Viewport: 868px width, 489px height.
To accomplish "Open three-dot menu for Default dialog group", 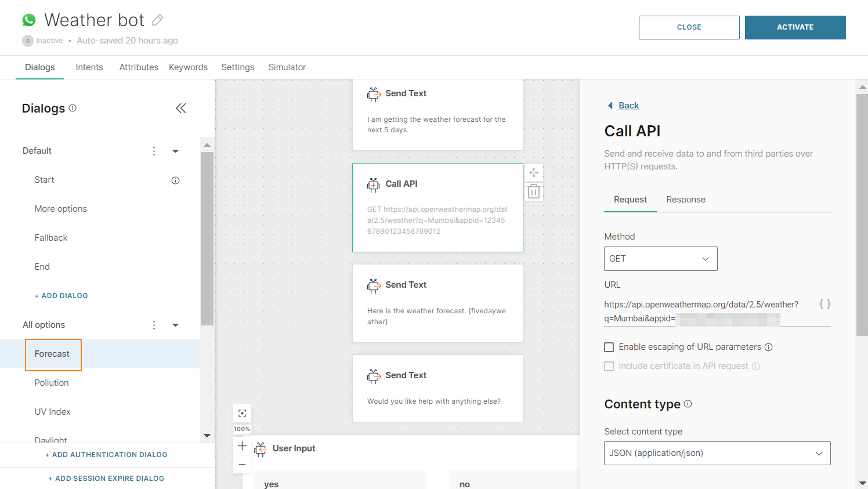I will [154, 151].
